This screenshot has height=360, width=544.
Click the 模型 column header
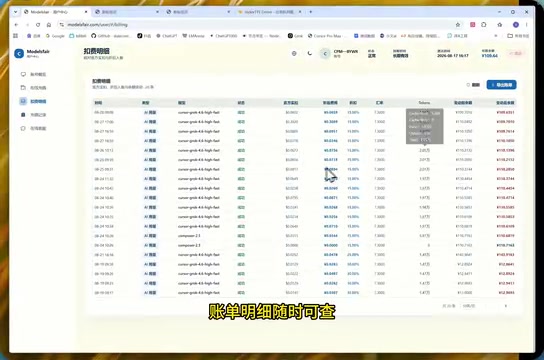pos(182,103)
